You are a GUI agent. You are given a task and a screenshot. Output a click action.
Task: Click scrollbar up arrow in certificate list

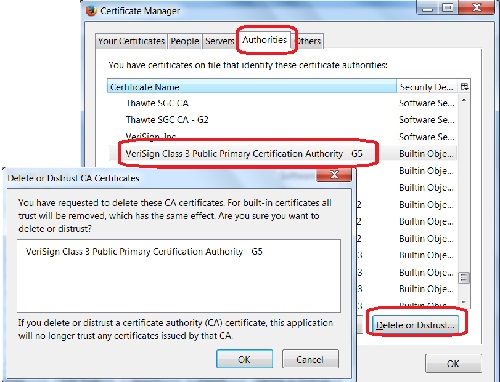click(464, 100)
